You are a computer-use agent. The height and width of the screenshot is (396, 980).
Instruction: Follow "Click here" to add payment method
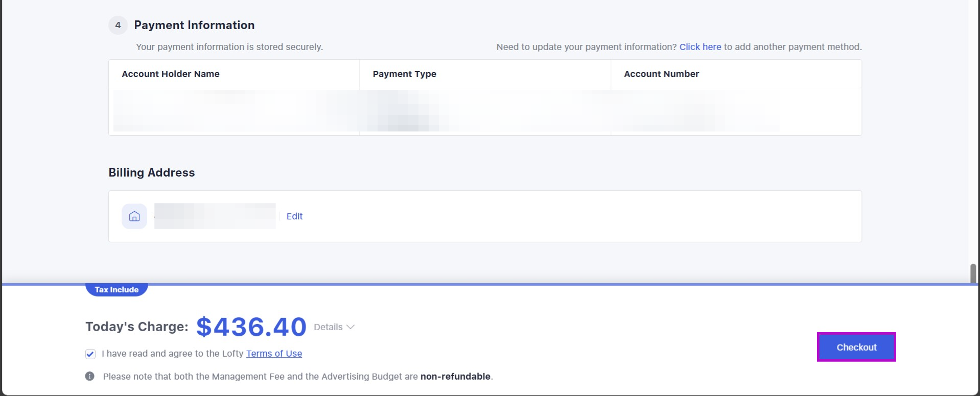pyautogui.click(x=700, y=47)
